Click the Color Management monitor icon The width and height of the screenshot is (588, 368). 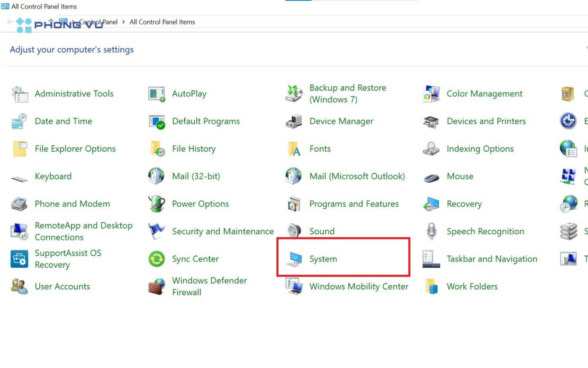431,94
